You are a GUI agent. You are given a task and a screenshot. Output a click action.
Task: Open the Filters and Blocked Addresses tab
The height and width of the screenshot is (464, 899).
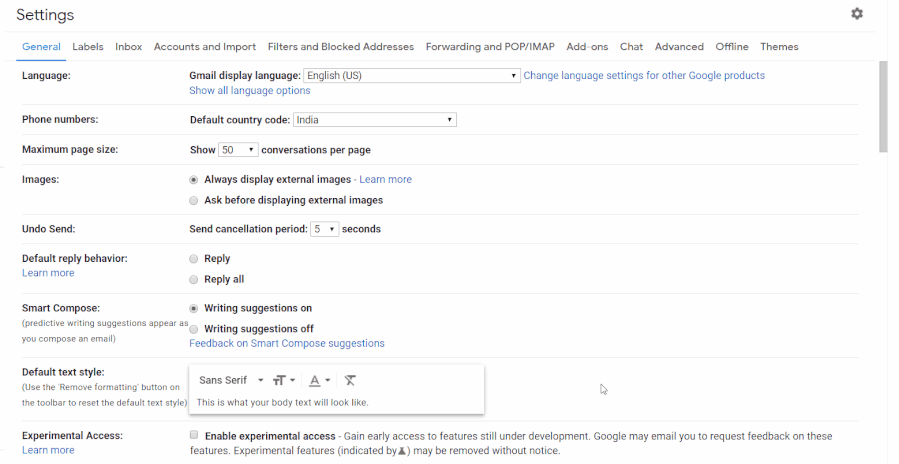click(x=341, y=46)
